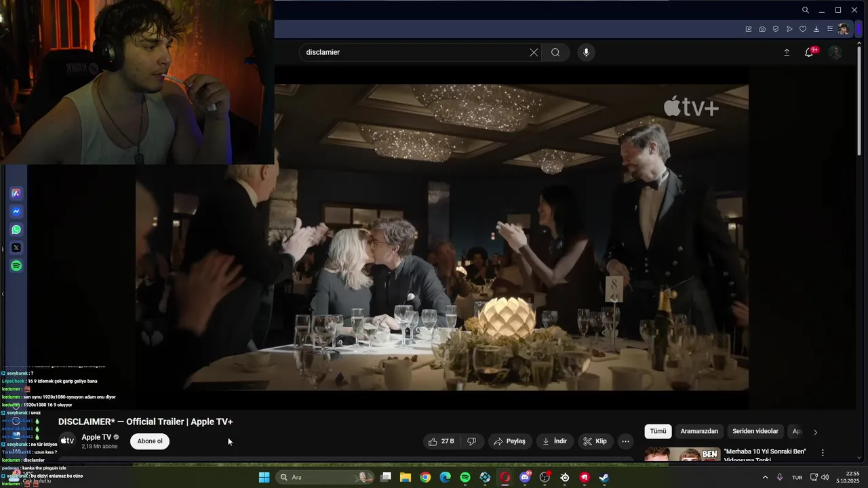Click Windows taskbar search box Ara
The height and width of the screenshot is (488, 868).
pyautogui.click(x=325, y=477)
